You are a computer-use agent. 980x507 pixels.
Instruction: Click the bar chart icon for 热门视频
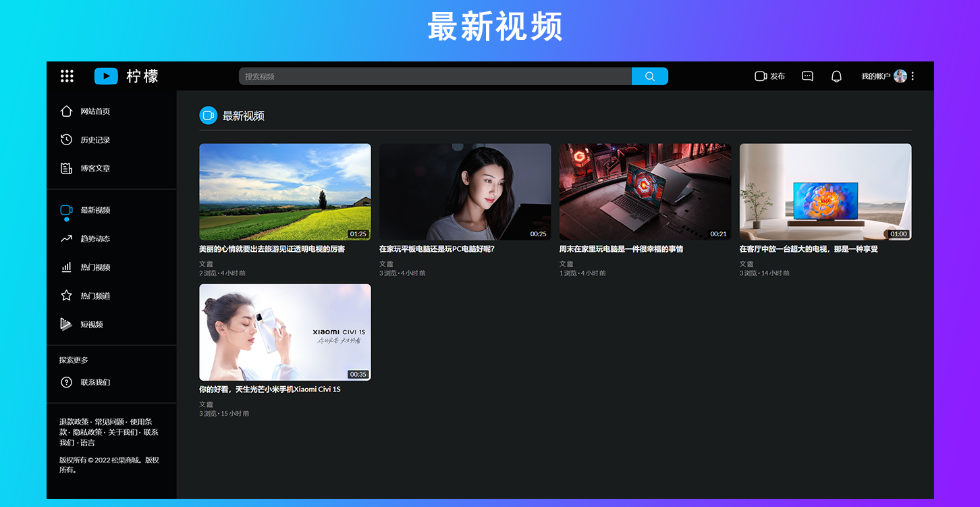(66, 267)
